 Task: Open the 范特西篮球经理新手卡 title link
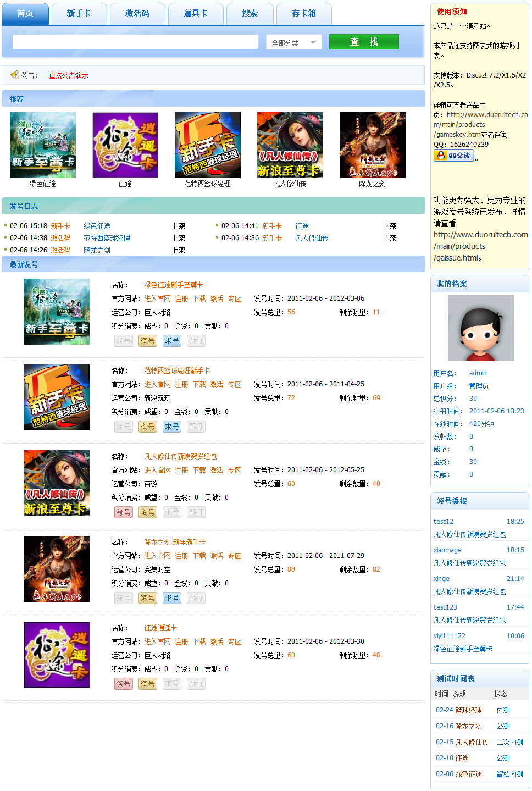(x=177, y=370)
